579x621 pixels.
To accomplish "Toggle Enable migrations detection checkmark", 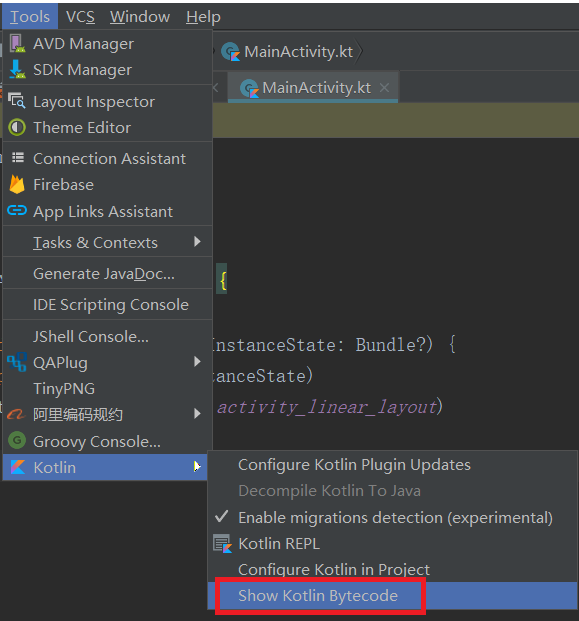I will (x=221, y=516).
